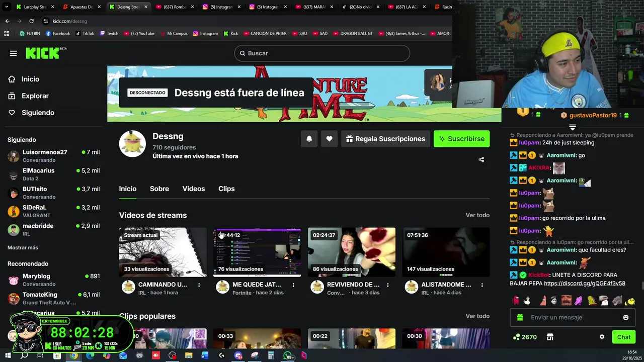Click Ver todo for Clips populares
Screen dimensions: 644x362
[x=477, y=316]
